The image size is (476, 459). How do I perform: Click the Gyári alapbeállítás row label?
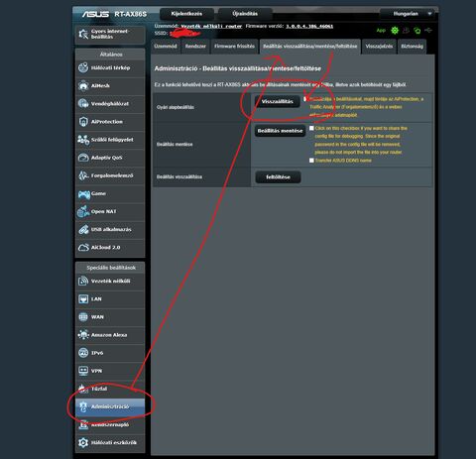pyautogui.click(x=176, y=107)
